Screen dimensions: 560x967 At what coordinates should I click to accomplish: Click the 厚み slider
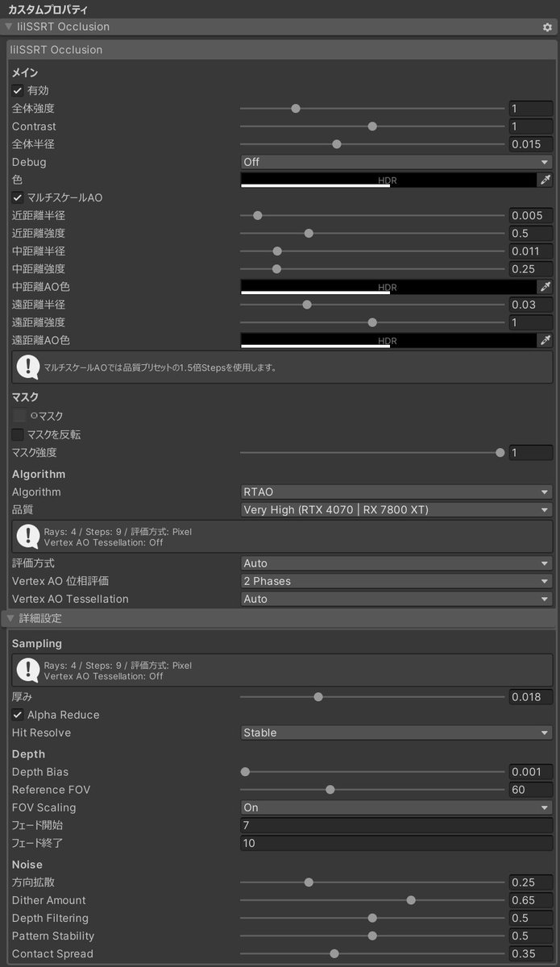372,696
